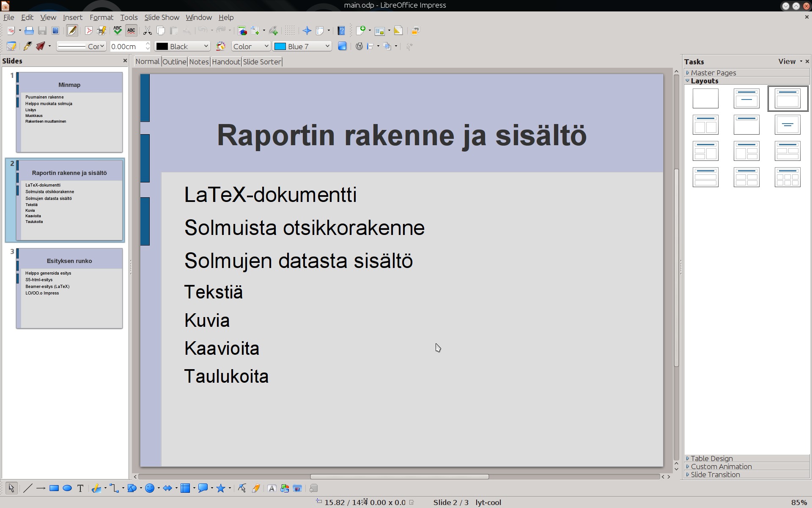Viewport: 812px width, 508px height.
Task: Toggle Edit File mode pencil icon
Action: [x=72, y=30]
